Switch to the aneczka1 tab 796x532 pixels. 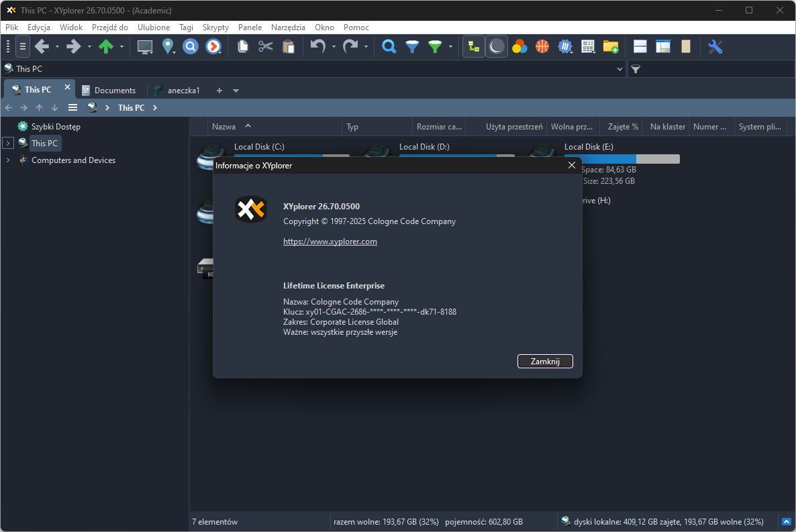pos(178,91)
